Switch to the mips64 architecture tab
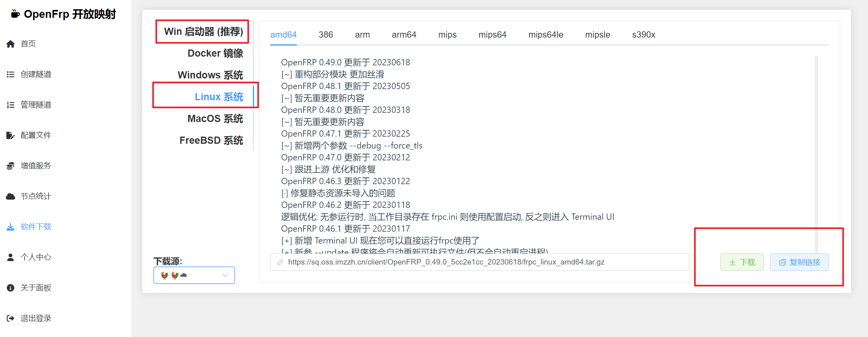The width and height of the screenshot is (868, 337). click(x=492, y=35)
